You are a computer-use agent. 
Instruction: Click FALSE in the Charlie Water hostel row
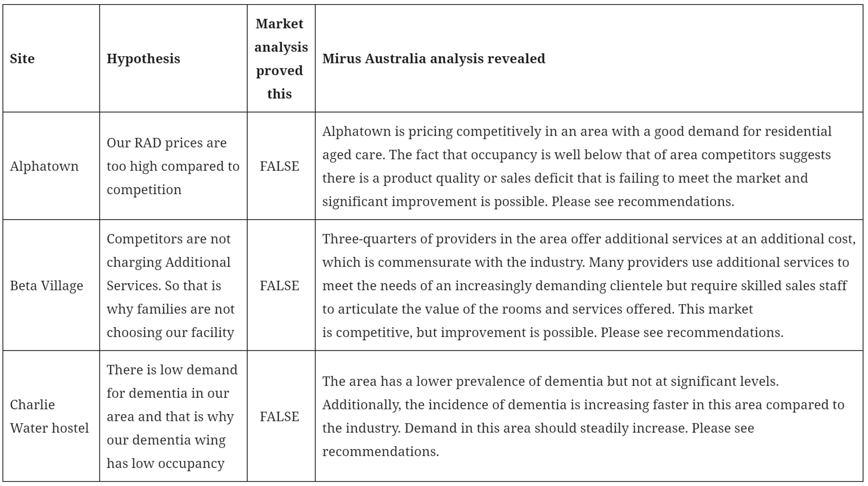[x=279, y=416]
